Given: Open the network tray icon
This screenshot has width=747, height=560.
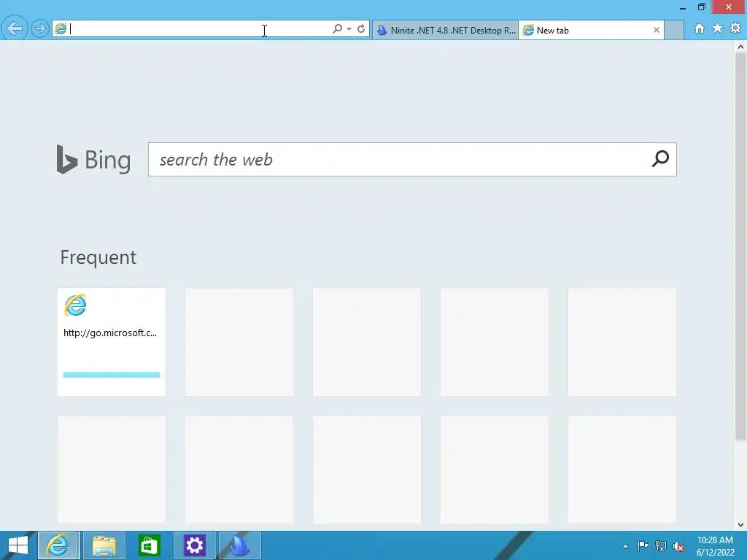Looking at the screenshot, I should 661,545.
